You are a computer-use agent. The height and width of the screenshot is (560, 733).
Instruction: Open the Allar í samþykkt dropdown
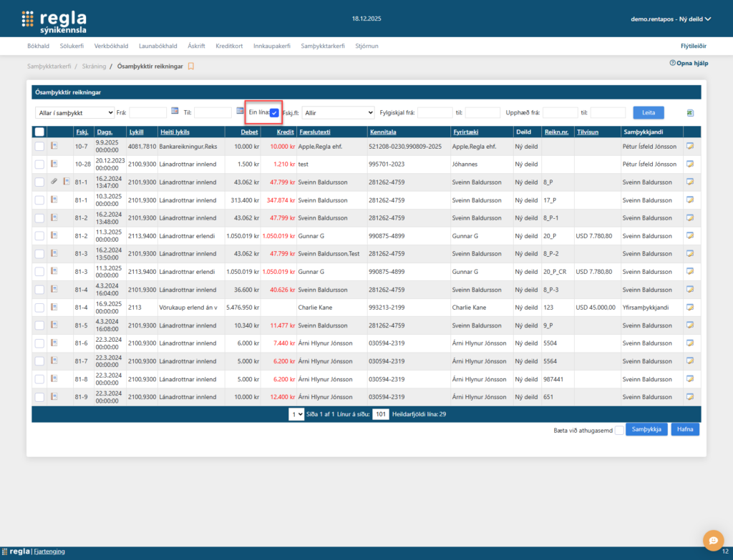(74, 113)
